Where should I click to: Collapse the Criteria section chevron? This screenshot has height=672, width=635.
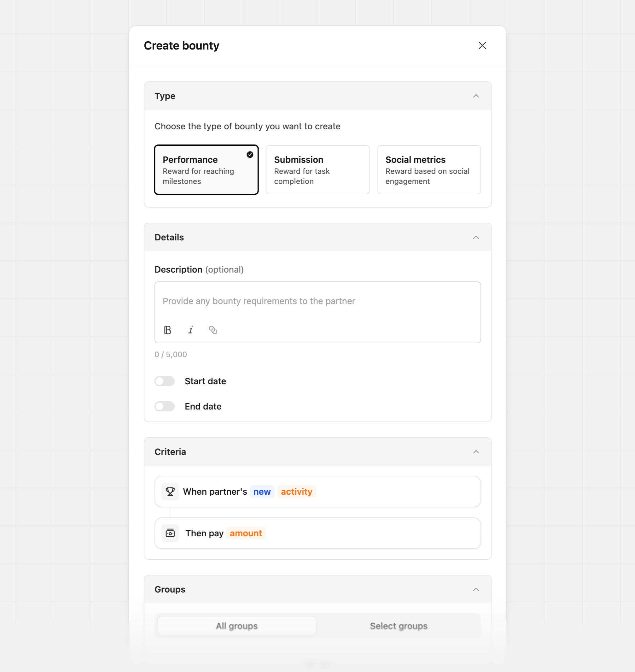click(x=476, y=452)
